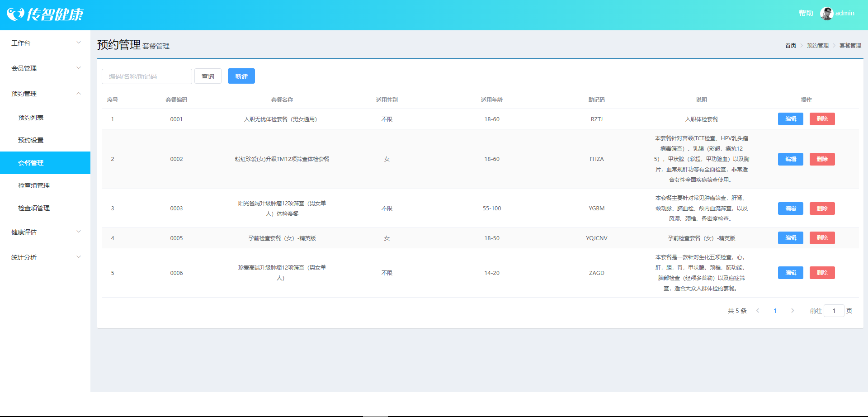Click the FHZA mnemonic code
868x417 pixels.
pos(597,159)
